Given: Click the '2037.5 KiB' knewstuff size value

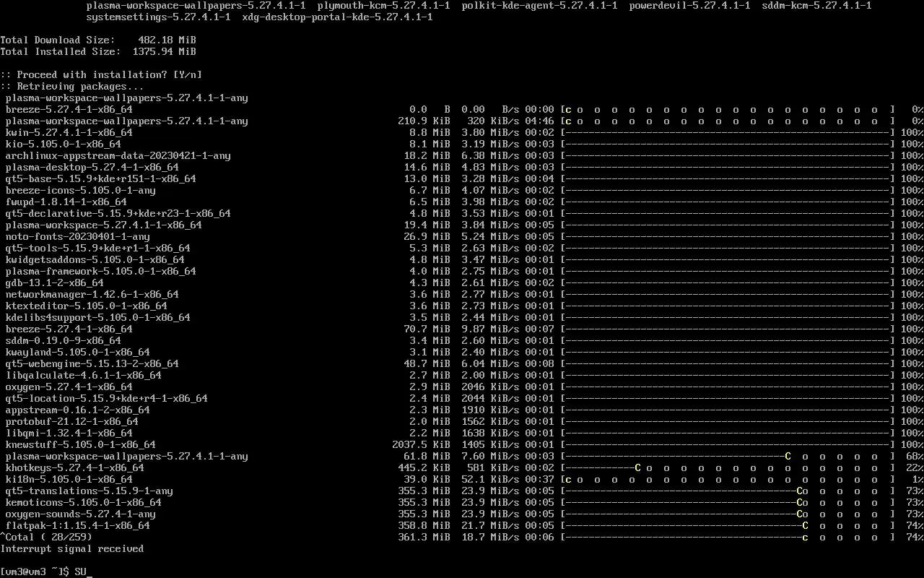Looking at the screenshot, I should [422, 445].
